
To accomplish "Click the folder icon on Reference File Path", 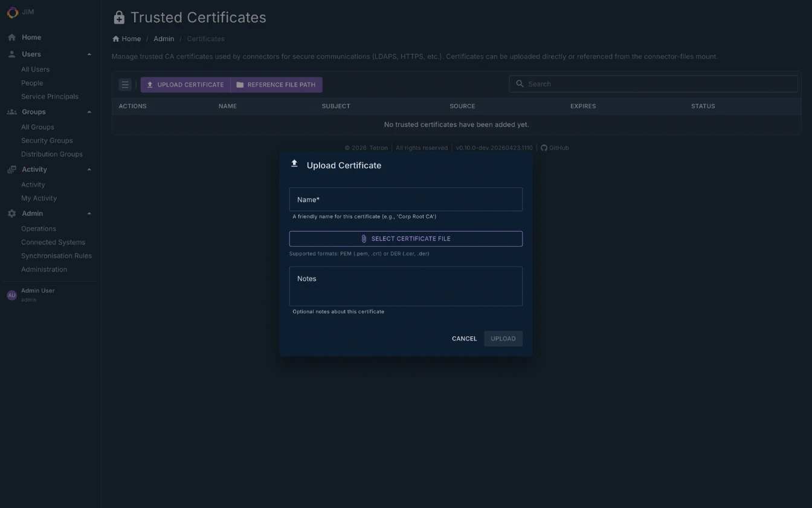I will pos(240,85).
